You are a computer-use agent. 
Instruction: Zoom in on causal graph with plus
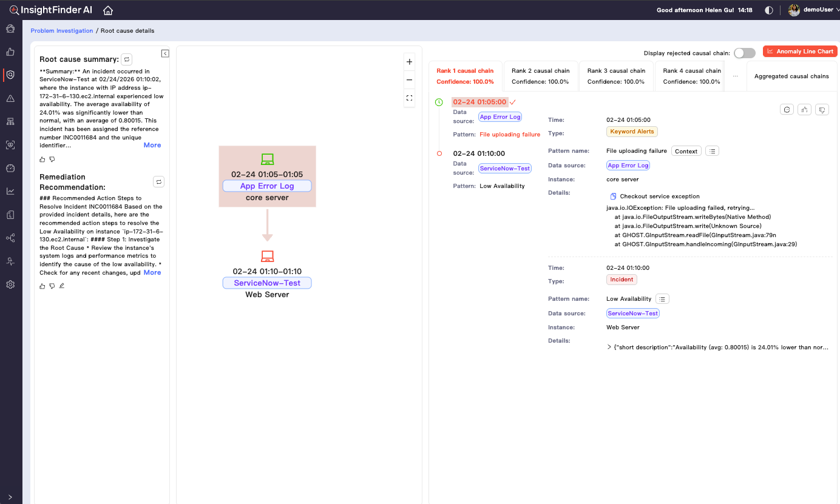click(x=409, y=62)
